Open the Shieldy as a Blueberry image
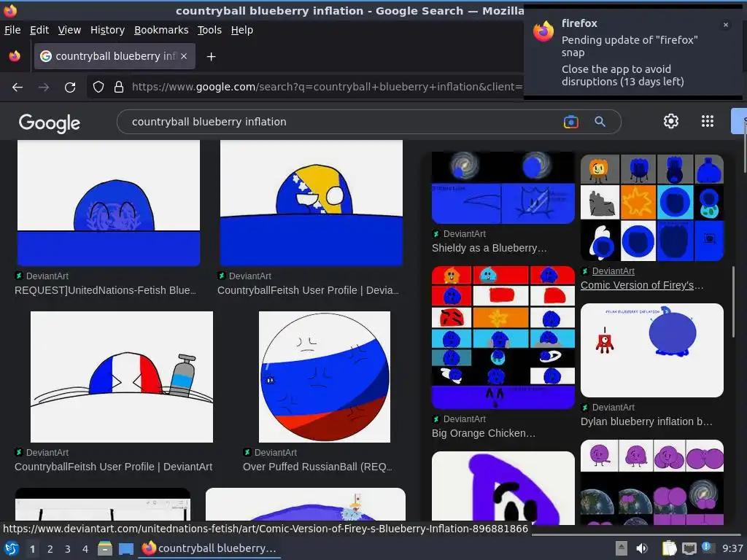The height and width of the screenshot is (560, 747). 503,187
